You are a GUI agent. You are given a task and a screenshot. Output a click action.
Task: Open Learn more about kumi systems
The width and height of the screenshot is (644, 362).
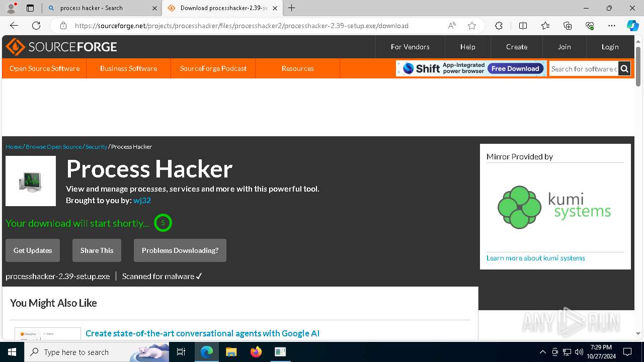click(x=535, y=258)
